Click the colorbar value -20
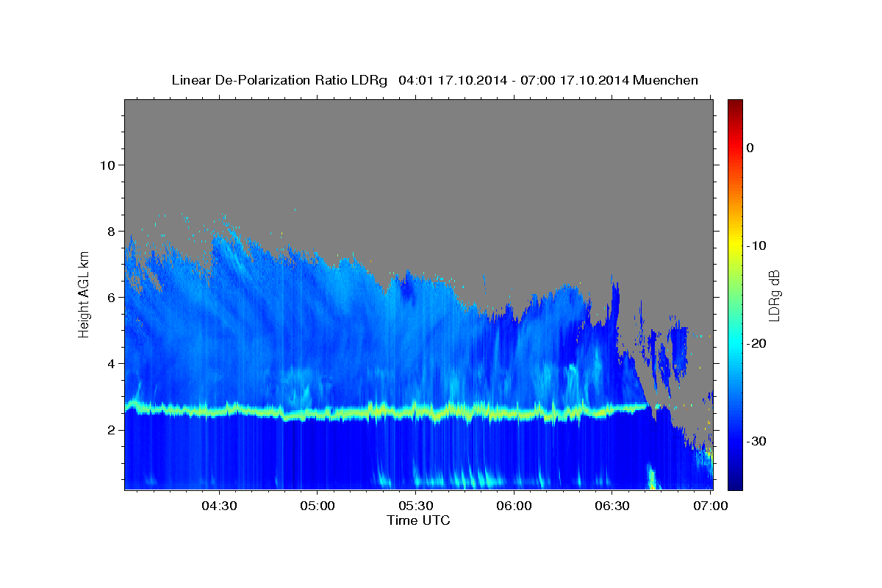This screenshot has width=882, height=588. pos(756,343)
